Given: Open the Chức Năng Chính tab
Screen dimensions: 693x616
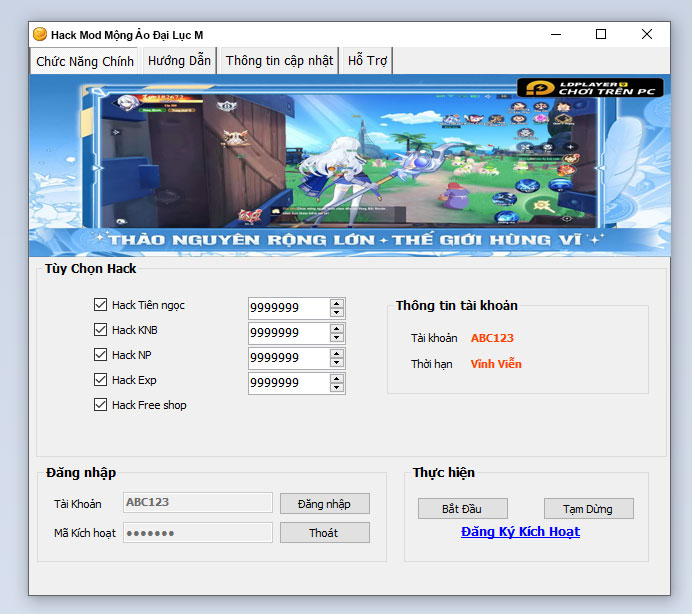Looking at the screenshot, I should pyautogui.click(x=84, y=61).
